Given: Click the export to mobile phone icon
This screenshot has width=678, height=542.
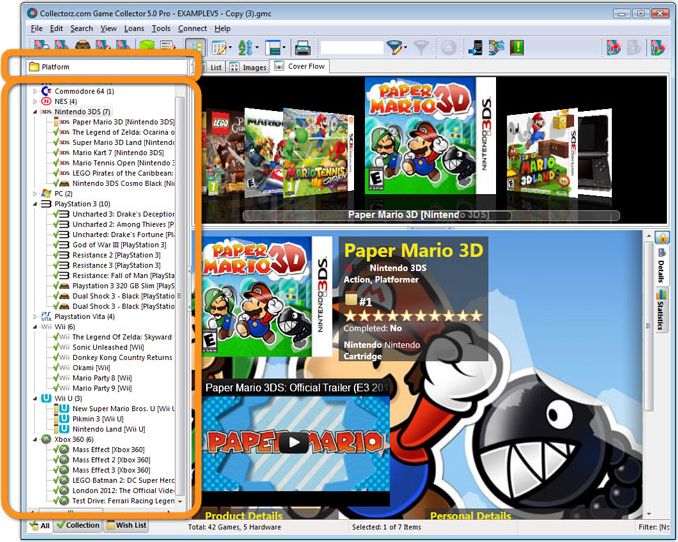Looking at the screenshot, I should tap(475, 47).
